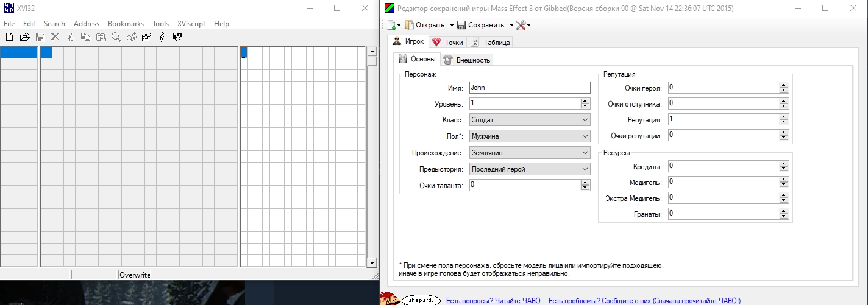Click the Delete X icon in XVI32
This screenshot has width=868, height=305.
point(55,37)
